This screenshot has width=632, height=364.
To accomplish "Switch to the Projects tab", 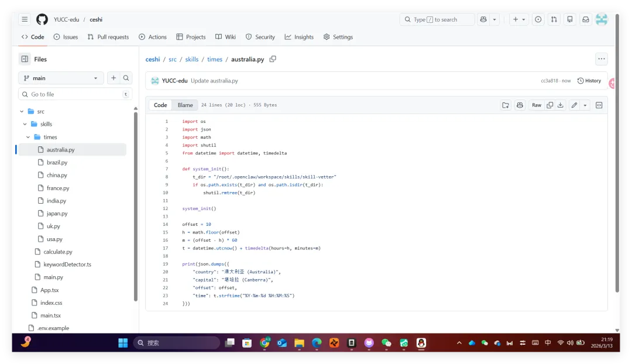I will [191, 37].
